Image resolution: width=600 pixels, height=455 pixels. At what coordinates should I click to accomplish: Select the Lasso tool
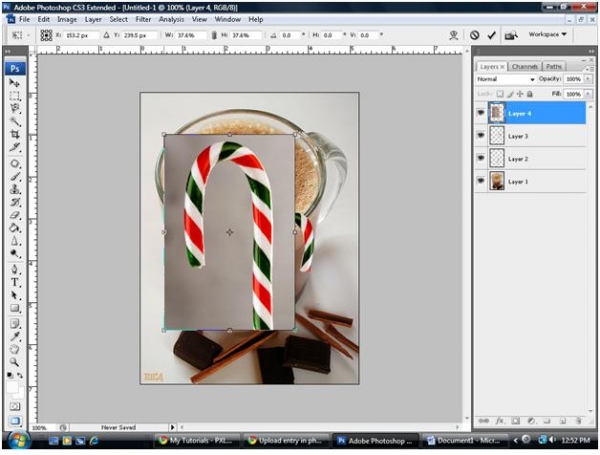(15, 108)
